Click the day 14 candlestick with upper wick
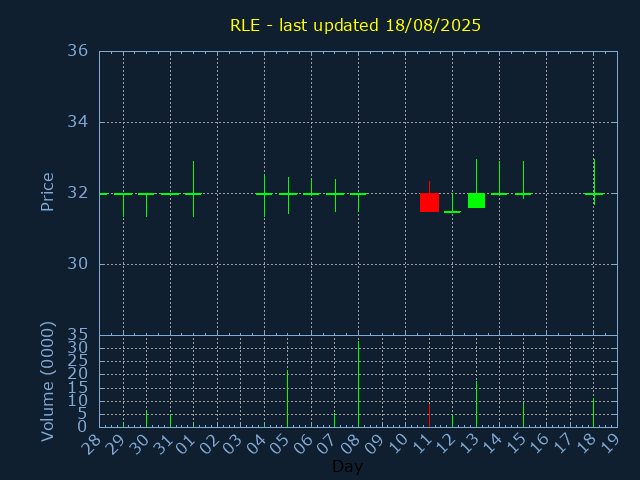 (500, 178)
